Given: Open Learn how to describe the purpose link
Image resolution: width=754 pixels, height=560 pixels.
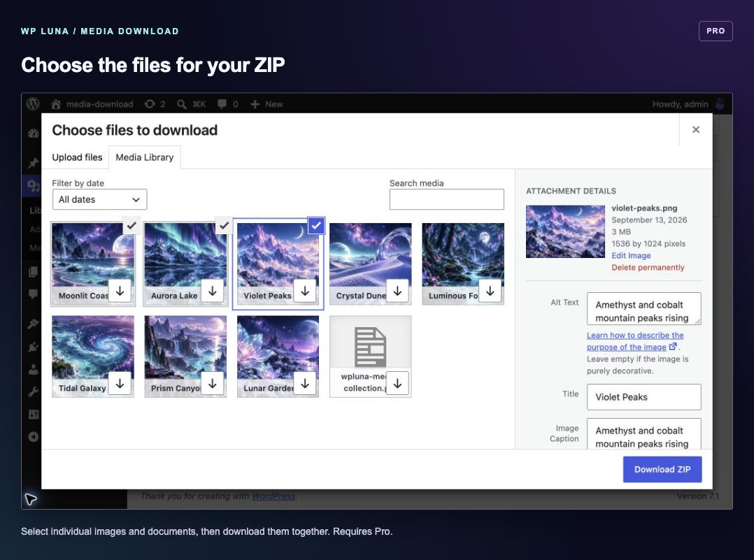Looking at the screenshot, I should click(x=635, y=340).
